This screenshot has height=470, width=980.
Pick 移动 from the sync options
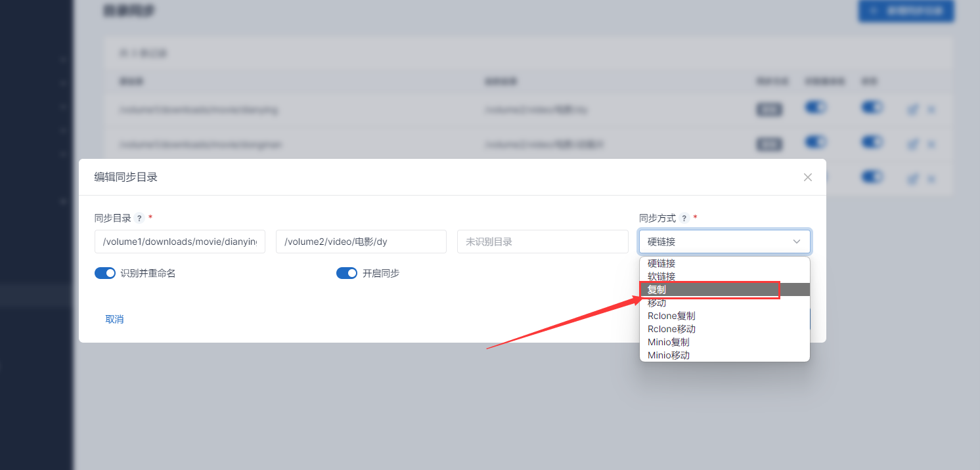coord(657,303)
